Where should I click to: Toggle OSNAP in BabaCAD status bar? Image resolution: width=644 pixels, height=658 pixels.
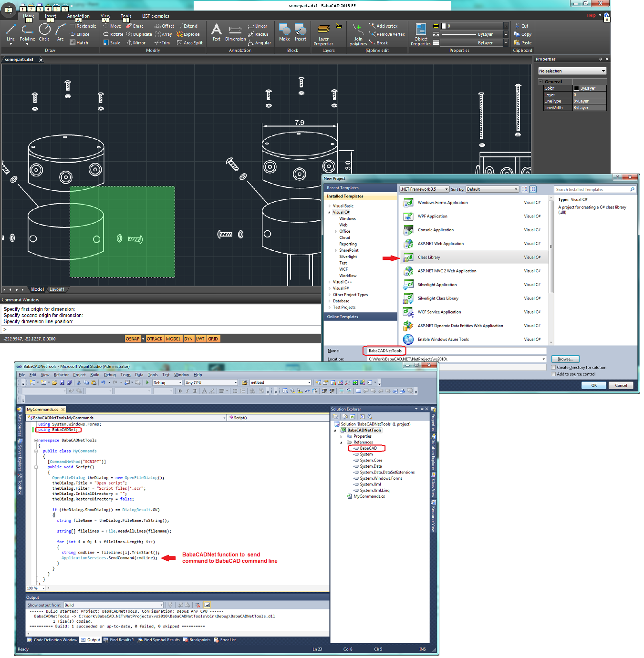(x=133, y=339)
